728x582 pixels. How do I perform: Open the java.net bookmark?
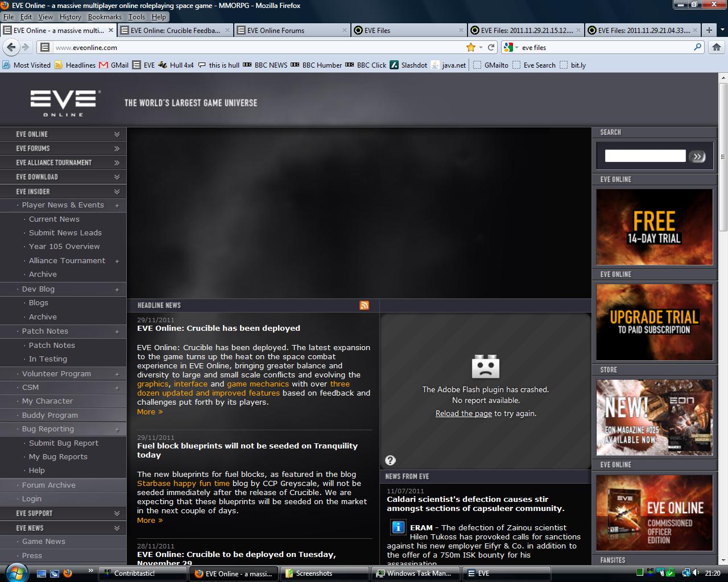449,65
